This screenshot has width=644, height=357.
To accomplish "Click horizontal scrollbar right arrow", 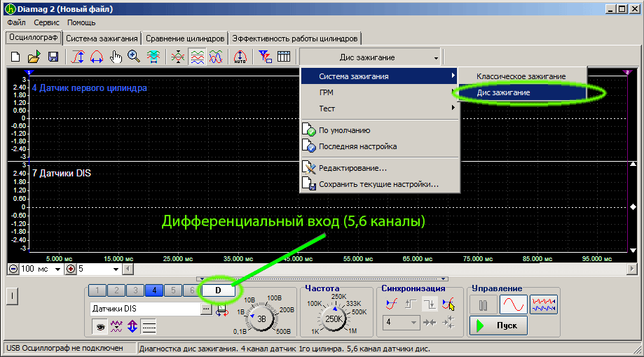I will [631, 269].
